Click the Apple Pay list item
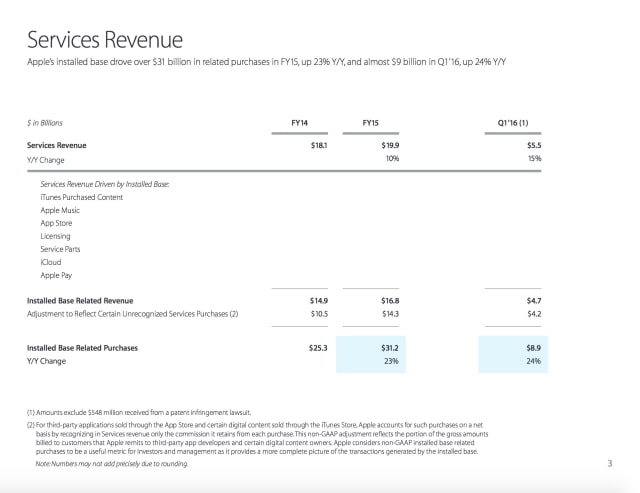 57,274
